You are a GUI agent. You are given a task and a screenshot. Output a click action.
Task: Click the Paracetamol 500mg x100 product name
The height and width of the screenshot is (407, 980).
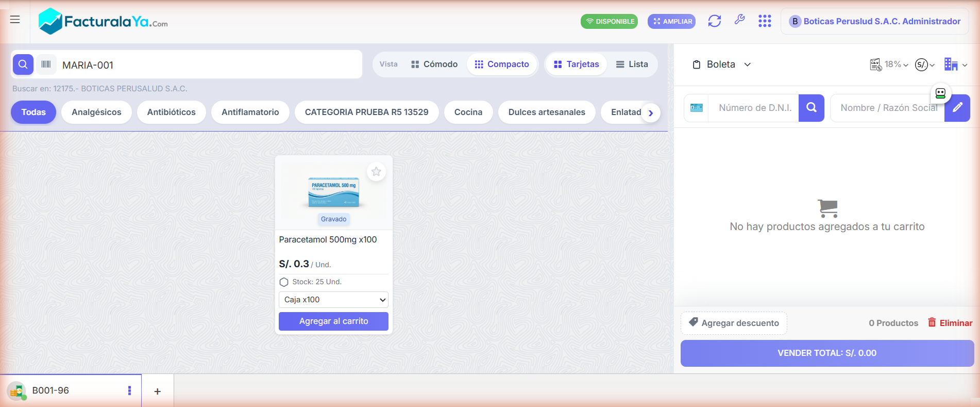click(328, 239)
